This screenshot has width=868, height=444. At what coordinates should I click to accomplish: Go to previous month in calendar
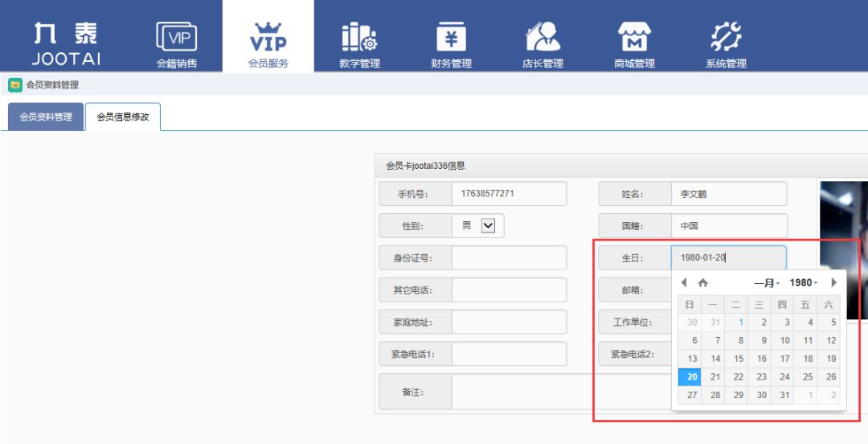click(x=684, y=282)
